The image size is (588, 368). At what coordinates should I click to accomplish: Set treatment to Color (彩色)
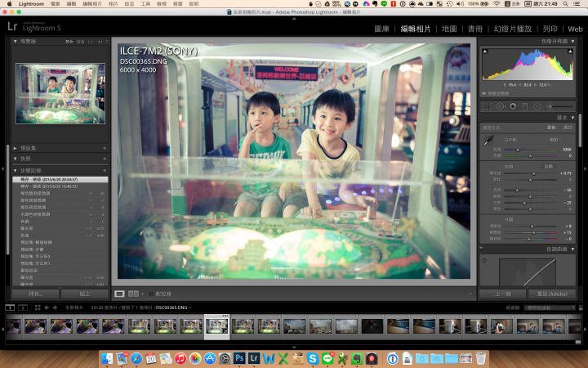point(551,128)
